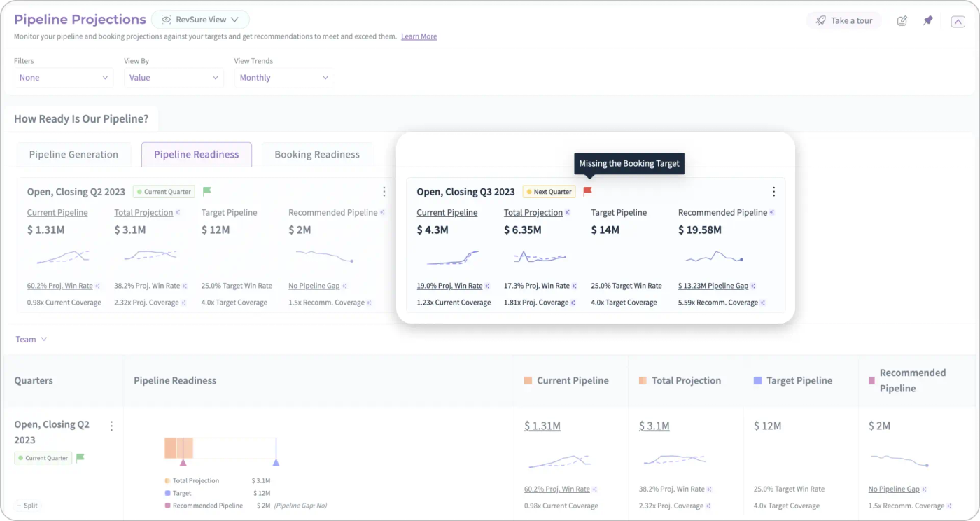Click Q3 Recommended Pipeline sparkline chart

(x=713, y=258)
